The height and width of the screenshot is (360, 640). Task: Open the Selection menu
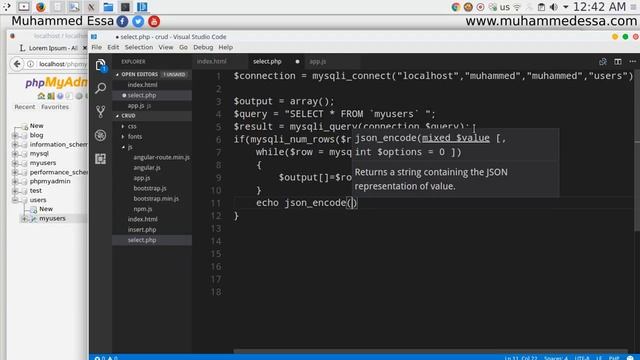(139, 47)
